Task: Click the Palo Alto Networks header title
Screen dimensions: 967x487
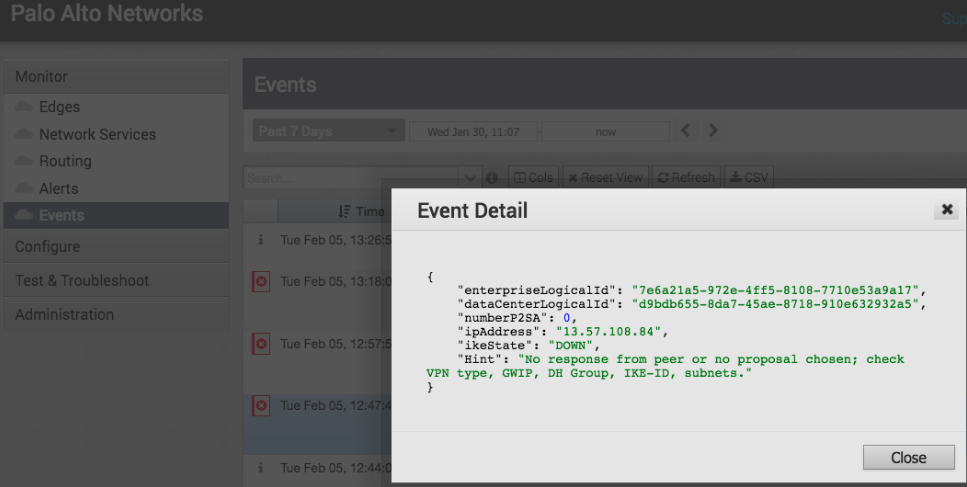Action: pyautogui.click(x=107, y=13)
